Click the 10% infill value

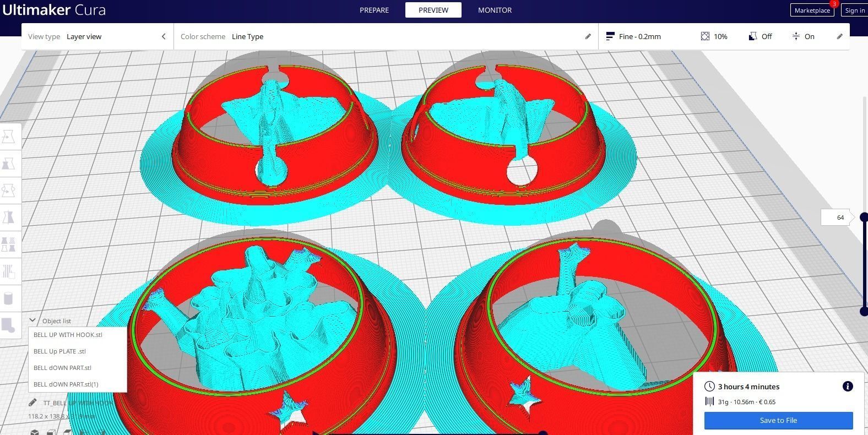pyautogui.click(x=720, y=36)
